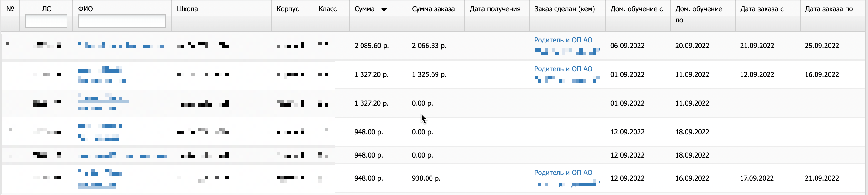This screenshot has width=868, height=195.
Task: Click the Дом. обучение с header
Action: tap(637, 9)
